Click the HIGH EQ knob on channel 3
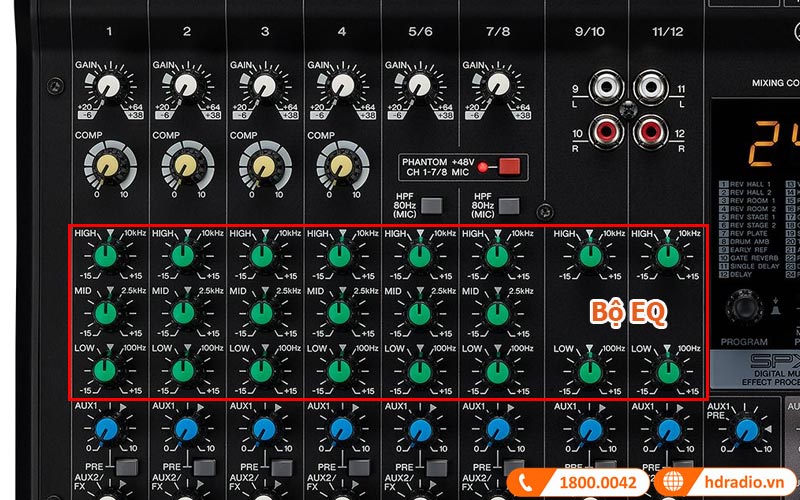 pyautogui.click(x=262, y=256)
